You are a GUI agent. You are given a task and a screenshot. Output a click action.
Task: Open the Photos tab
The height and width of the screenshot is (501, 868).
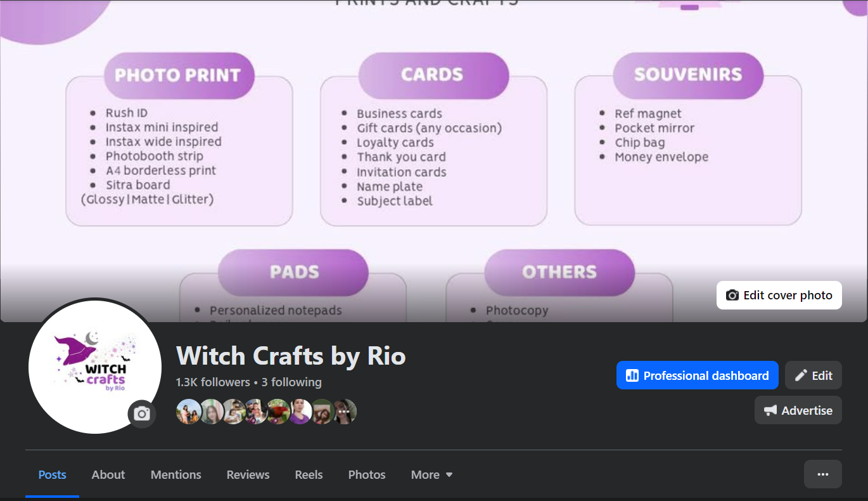(367, 474)
